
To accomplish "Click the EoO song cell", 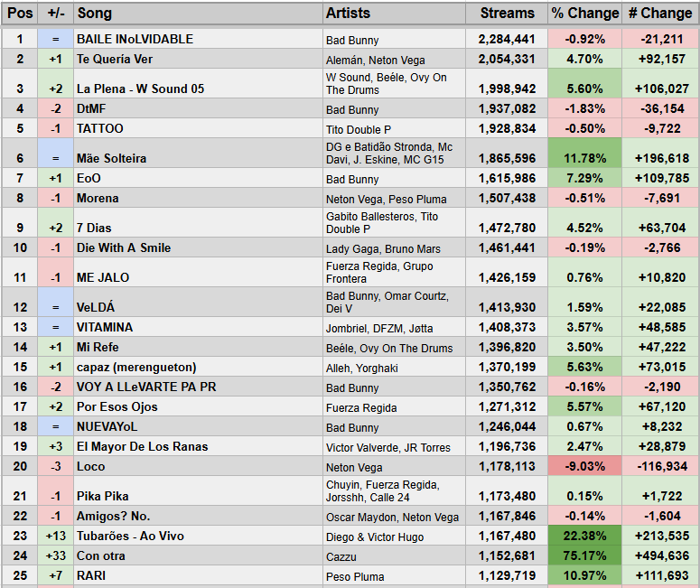I will pyautogui.click(x=198, y=178).
